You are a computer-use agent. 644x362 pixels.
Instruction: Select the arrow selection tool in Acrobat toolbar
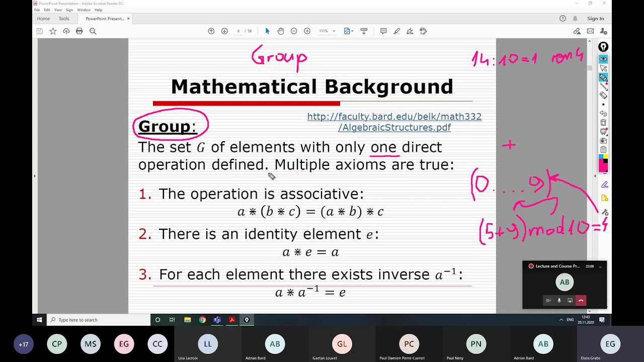coord(267,31)
